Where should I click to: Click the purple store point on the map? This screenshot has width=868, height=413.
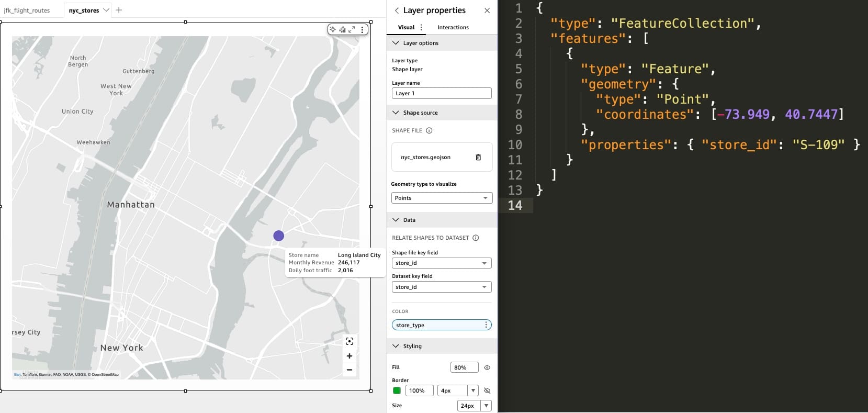point(279,236)
